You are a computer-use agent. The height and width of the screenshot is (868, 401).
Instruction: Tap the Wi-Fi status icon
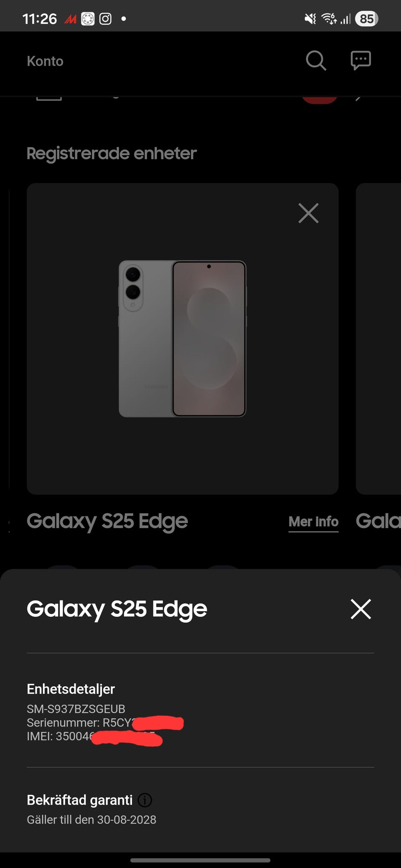click(x=329, y=19)
